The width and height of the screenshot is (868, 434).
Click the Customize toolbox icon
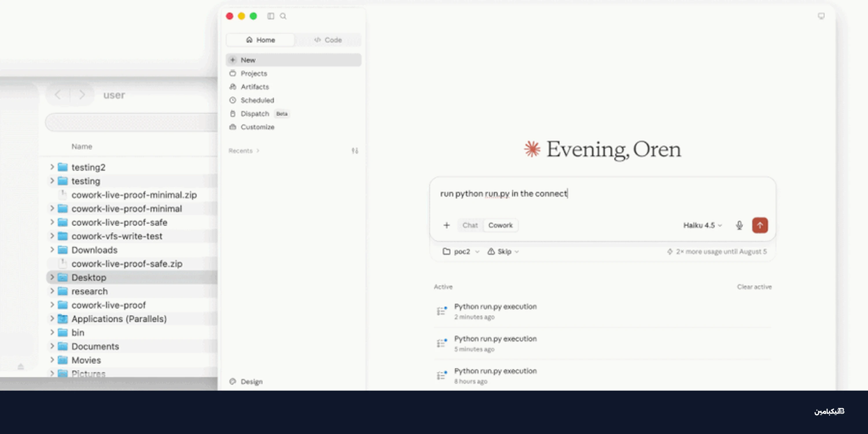point(233,127)
